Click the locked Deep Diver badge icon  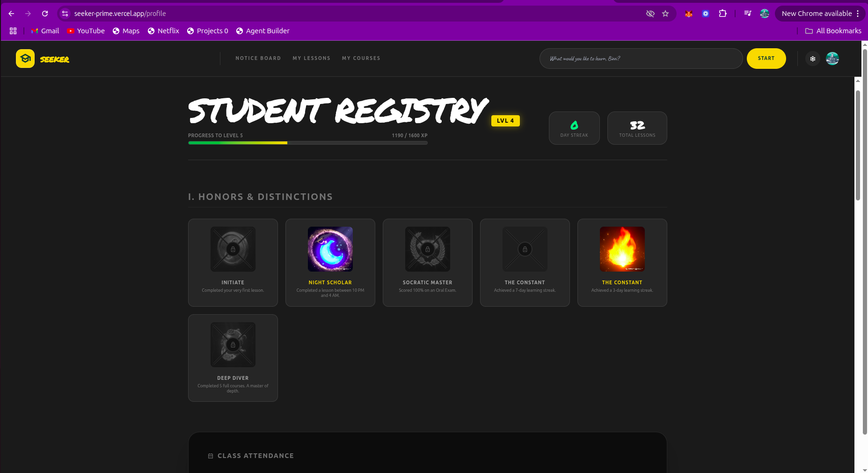click(233, 345)
